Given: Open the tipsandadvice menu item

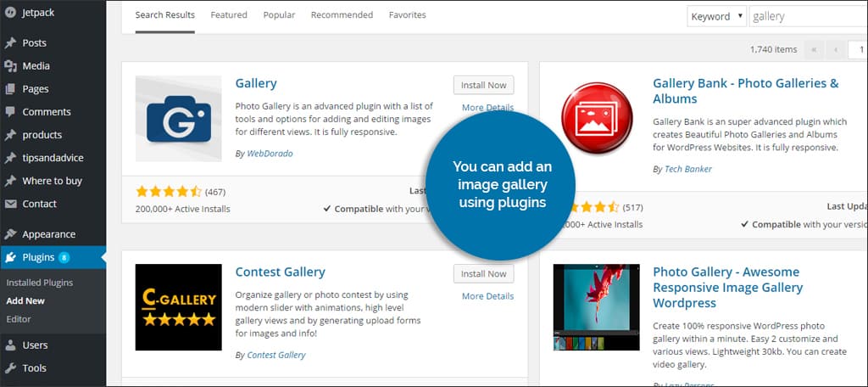Looking at the screenshot, I should click(x=53, y=158).
